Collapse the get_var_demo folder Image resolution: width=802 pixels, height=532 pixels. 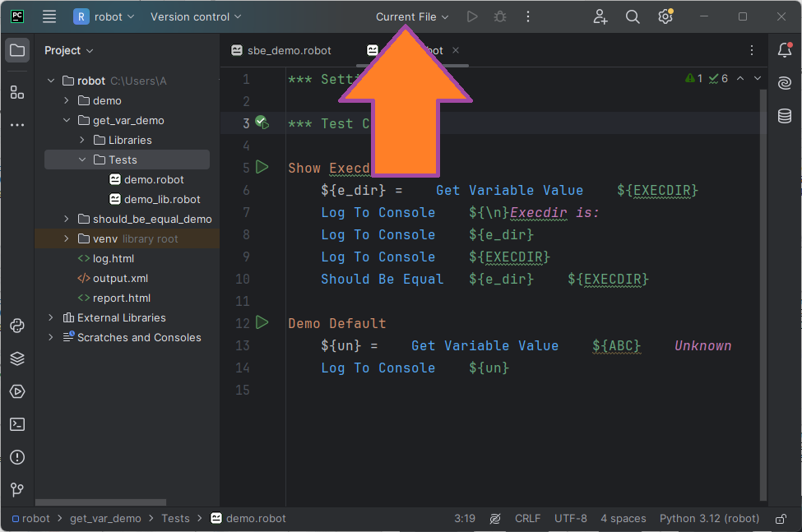pyautogui.click(x=67, y=120)
